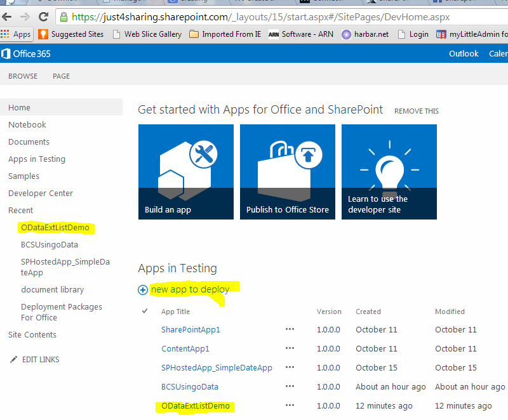Open the ContentApp1 app link
The height and width of the screenshot is (420, 508).
(185, 348)
